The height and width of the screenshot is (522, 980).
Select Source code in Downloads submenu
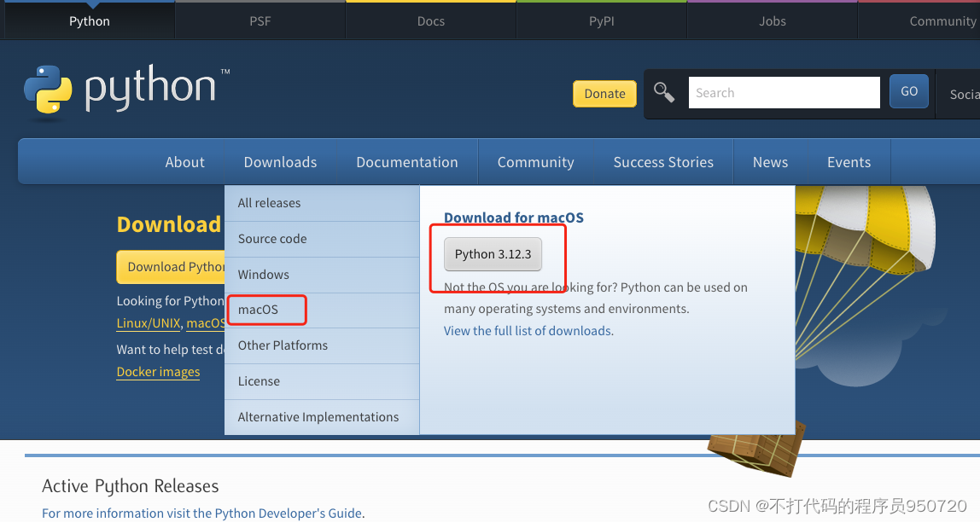click(x=322, y=239)
